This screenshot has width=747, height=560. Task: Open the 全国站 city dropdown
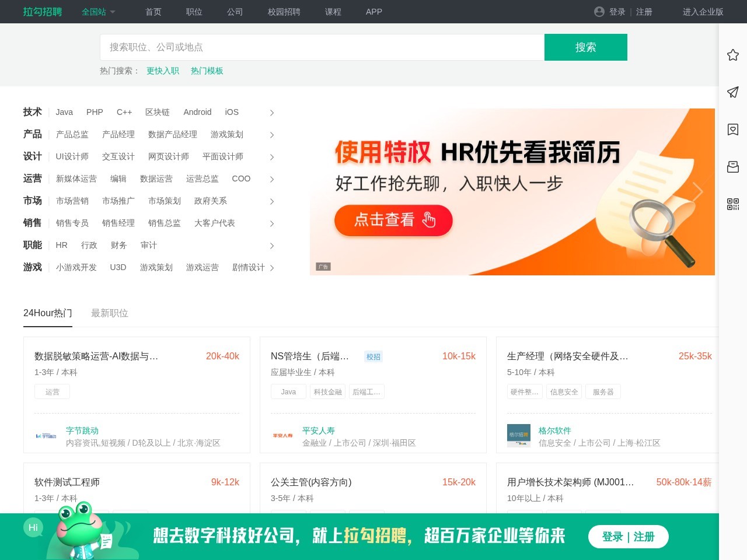tap(99, 12)
